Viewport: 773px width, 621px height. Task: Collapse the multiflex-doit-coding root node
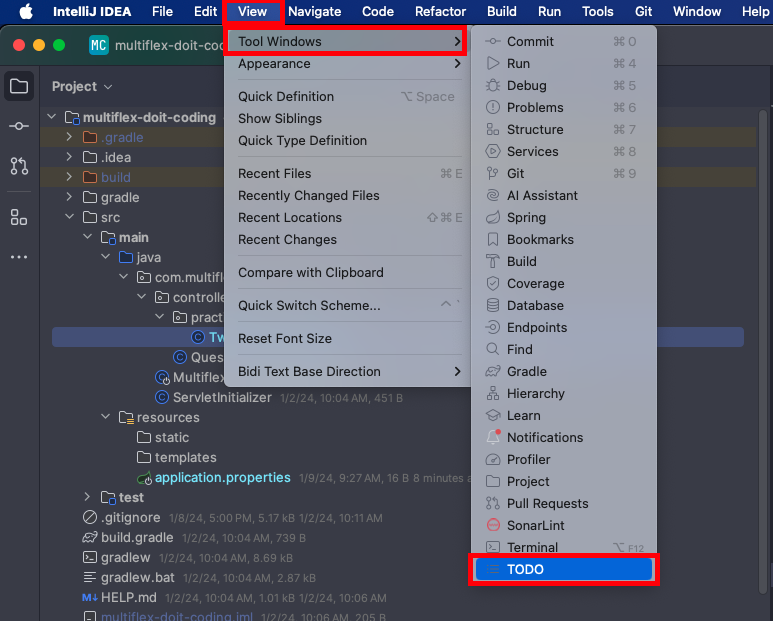tap(51, 117)
